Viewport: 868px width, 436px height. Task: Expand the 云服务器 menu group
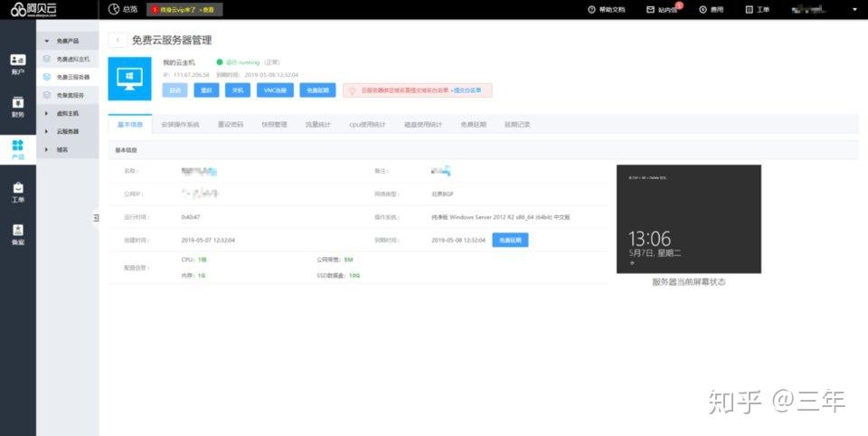47,131
